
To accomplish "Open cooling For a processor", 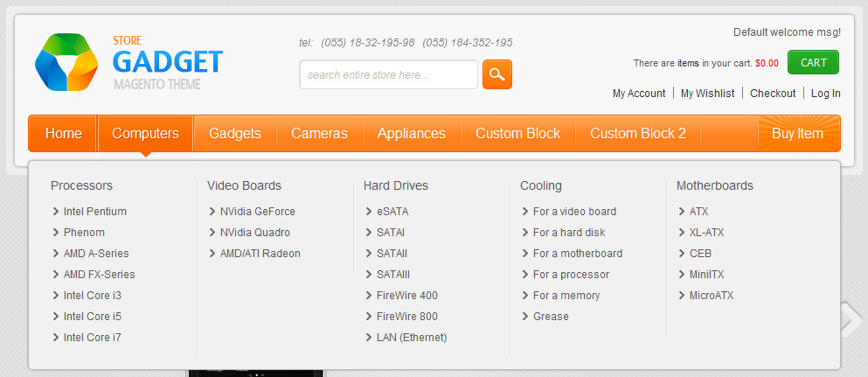I will [572, 275].
